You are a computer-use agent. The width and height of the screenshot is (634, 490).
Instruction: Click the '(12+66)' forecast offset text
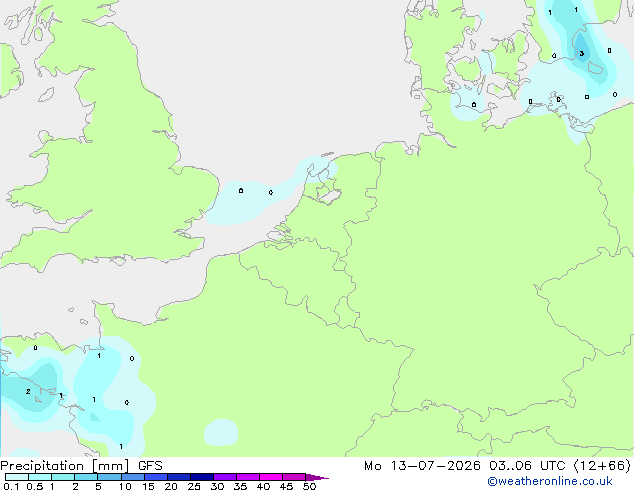[x=602, y=466]
